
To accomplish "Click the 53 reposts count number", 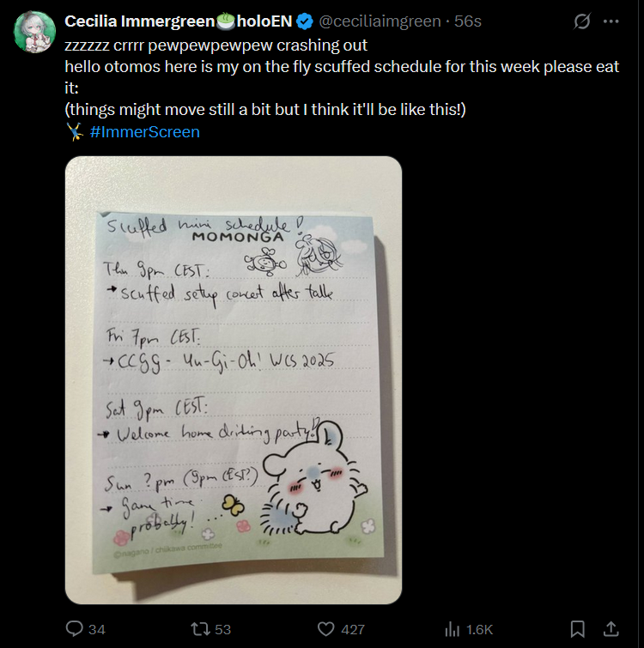I will coord(222,629).
